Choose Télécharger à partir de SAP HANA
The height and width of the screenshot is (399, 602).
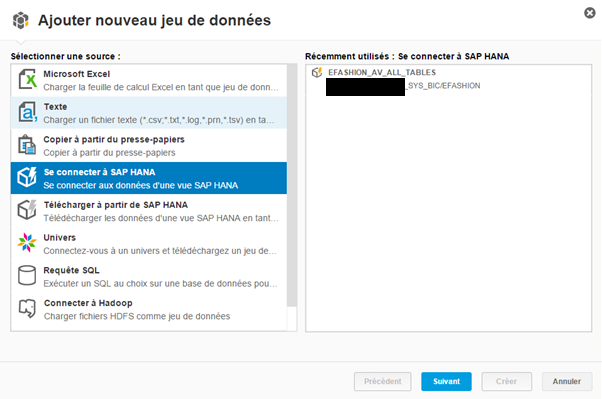click(149, 211)
